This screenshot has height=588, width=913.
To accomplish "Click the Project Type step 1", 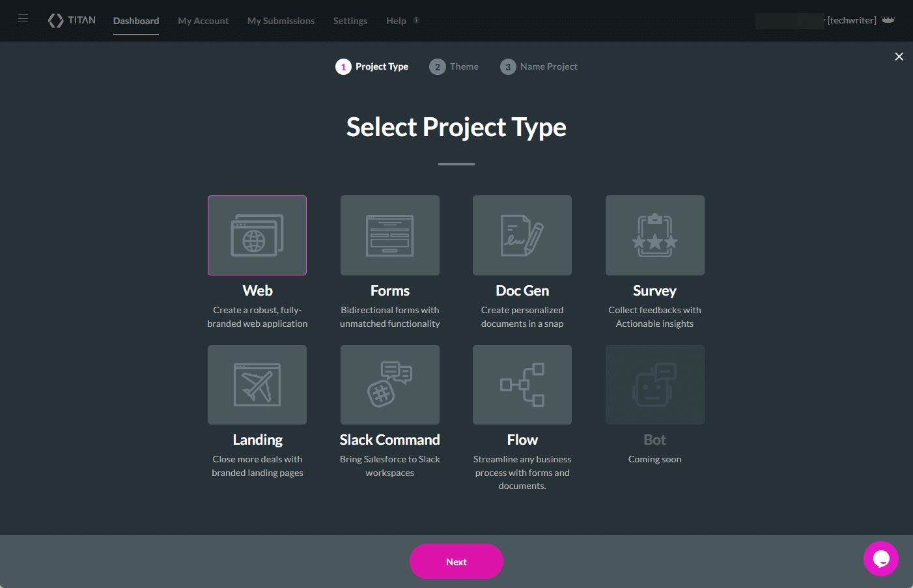I will coord(372,66).
